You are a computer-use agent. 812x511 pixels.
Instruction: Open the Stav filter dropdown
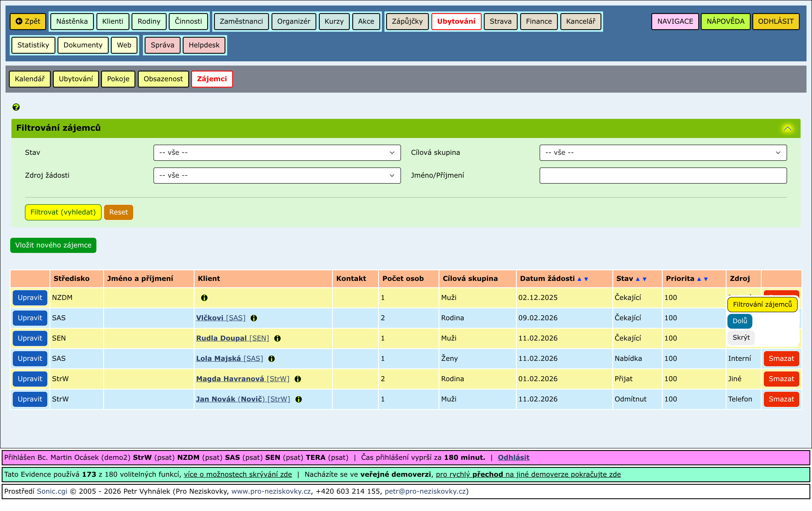click(x=277, y=152)
